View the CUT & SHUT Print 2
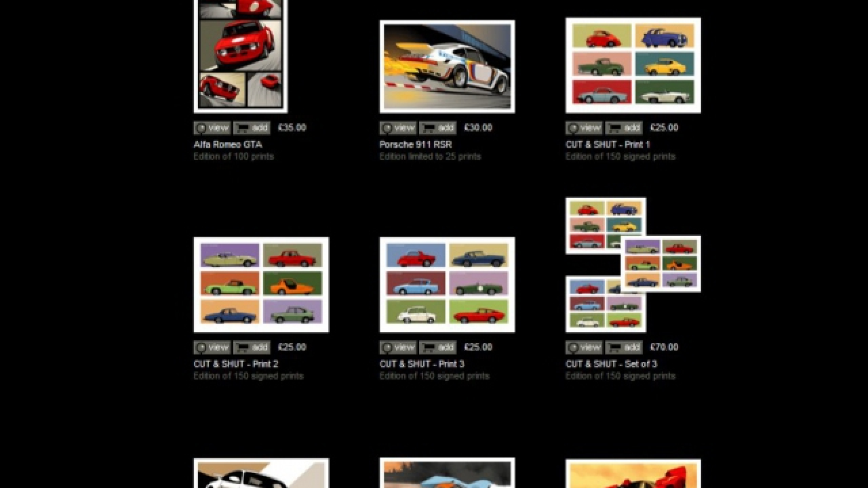 point(212,347)
